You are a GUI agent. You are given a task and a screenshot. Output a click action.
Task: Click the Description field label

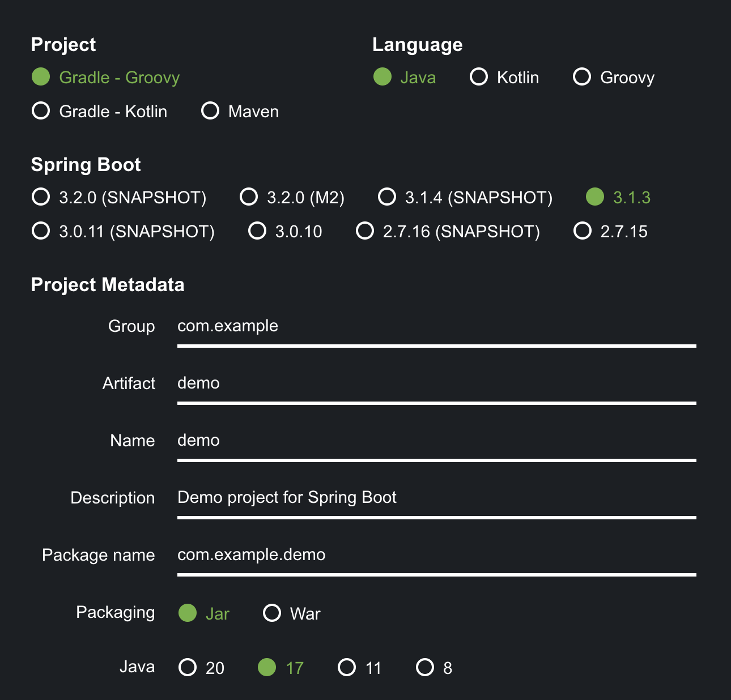pyautogui.click(x=113, y=498)
